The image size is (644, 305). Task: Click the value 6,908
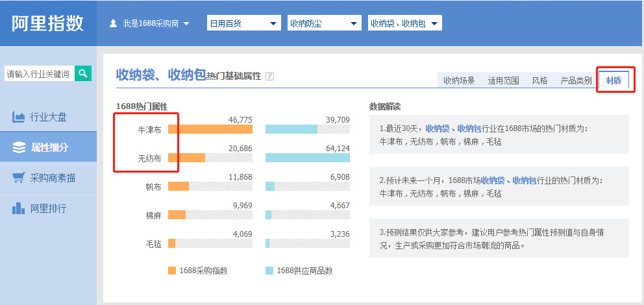click(x=340, y=177)
